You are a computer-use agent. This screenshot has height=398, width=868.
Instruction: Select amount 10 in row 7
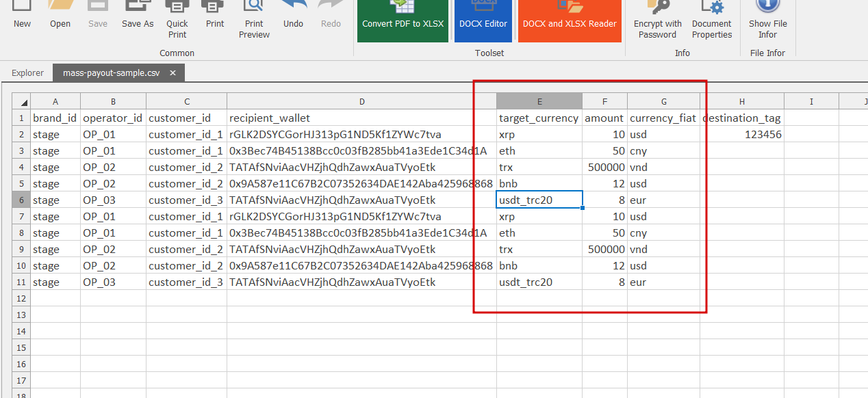pyautogui.click(x=604, y=216)
